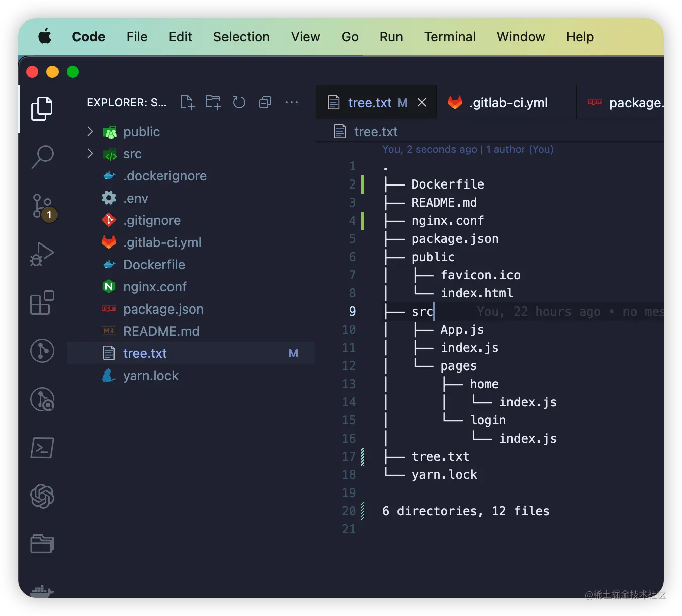Open the Search view in activity bar
The height and width of the screenshot is (616, 682).
click(x=42, y=157)
